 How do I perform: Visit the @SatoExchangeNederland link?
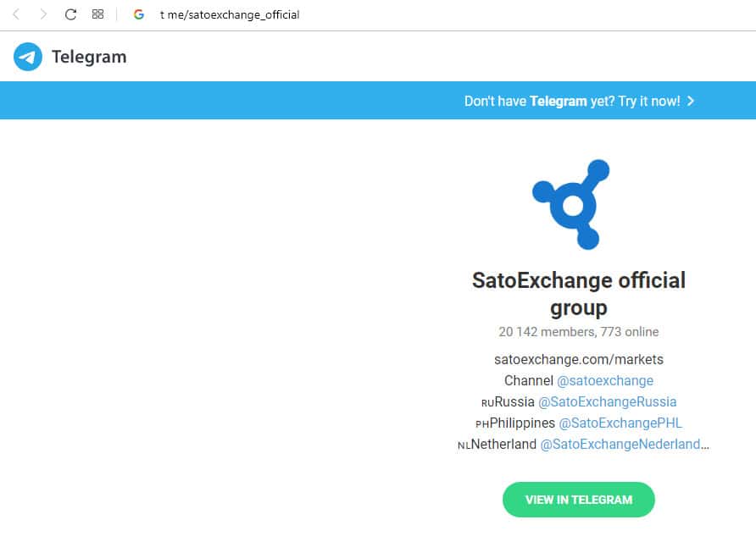pos(624,444)
